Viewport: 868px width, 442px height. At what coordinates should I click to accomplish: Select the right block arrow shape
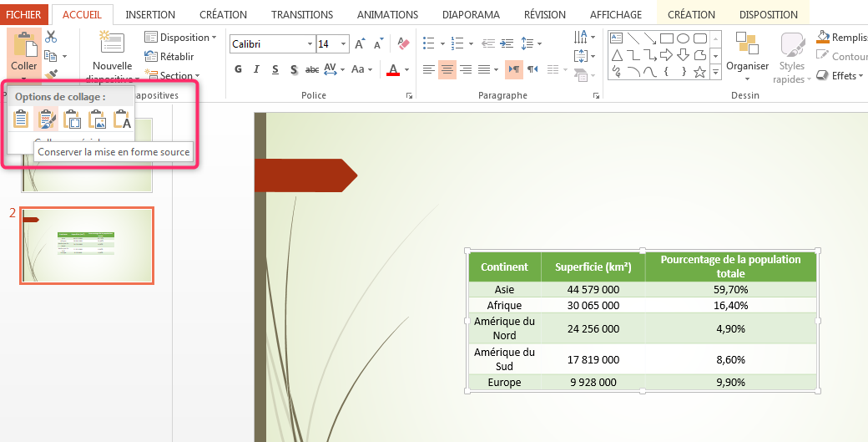(667, 55)
